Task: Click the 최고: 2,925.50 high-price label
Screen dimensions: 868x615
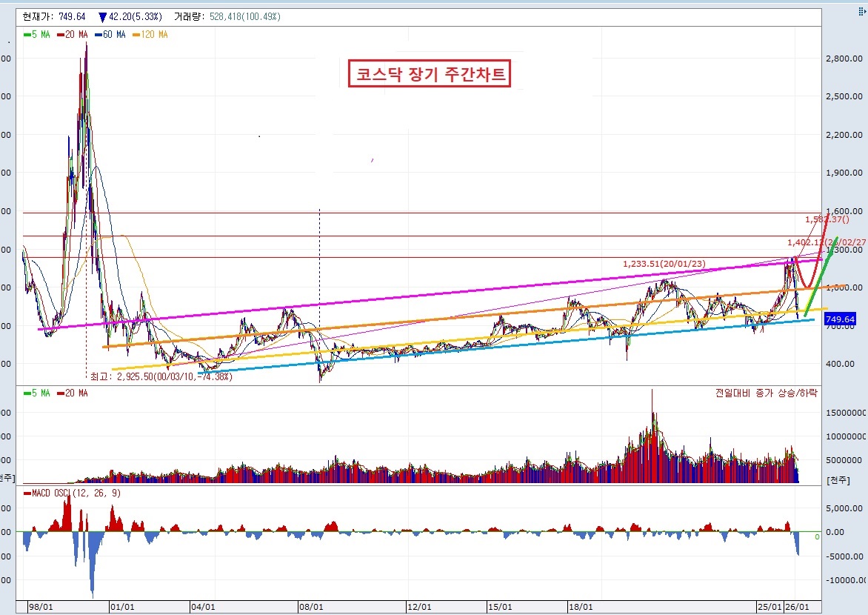Action: (x=161, y=376)
